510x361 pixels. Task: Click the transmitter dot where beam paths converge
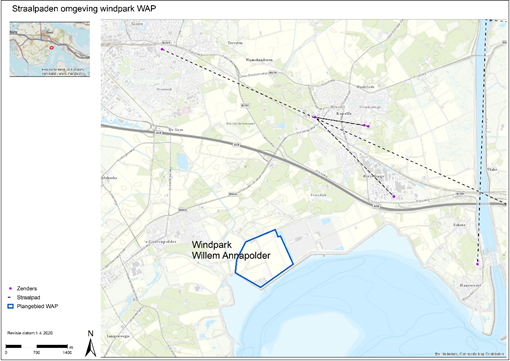(x=315, y=117)
